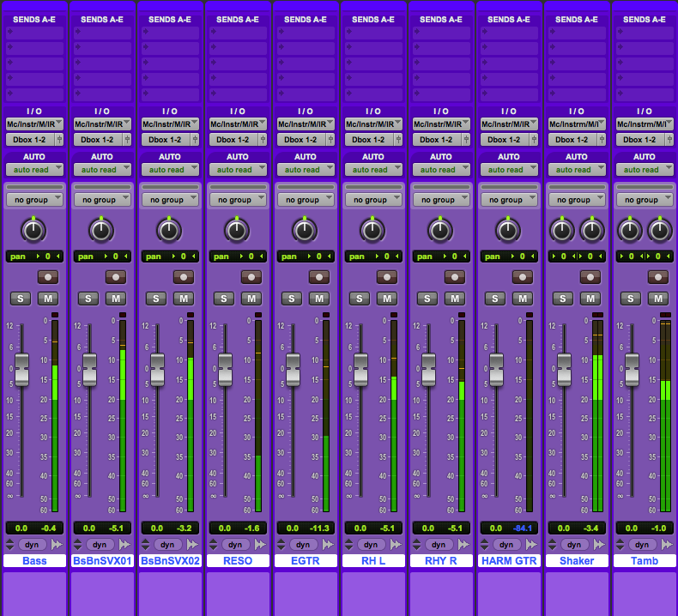Record-enable the Bass track
The height and width of the screenshot is (616, 678).
pyautogui.click(x=48, y=277)
